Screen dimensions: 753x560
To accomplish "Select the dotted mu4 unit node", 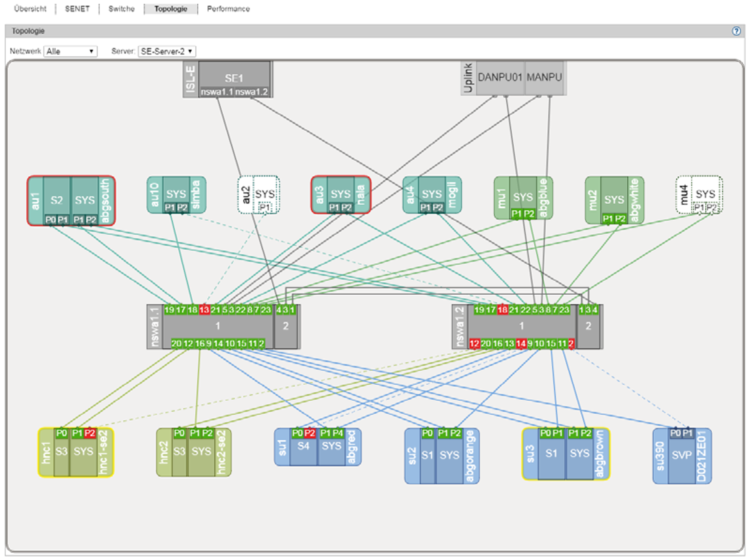I will coord(699,194).
